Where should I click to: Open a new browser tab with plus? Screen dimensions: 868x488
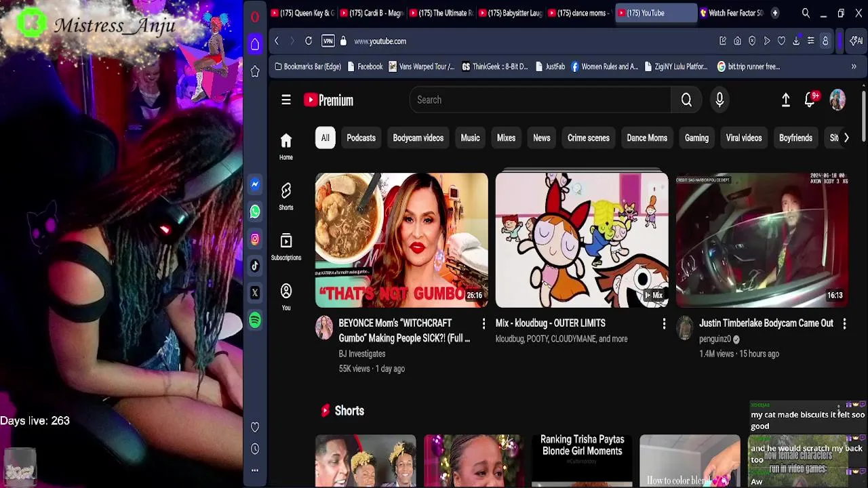click(774, 13)
